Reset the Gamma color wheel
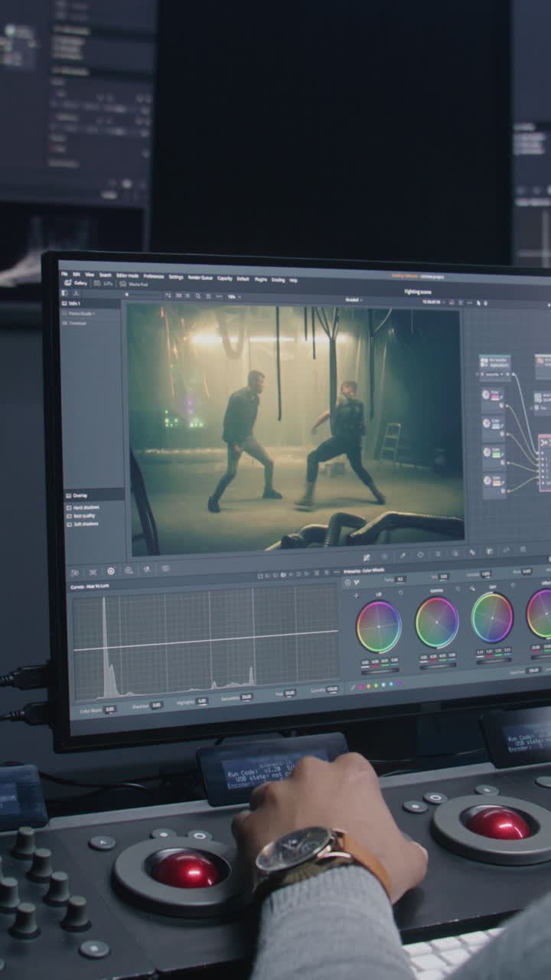The width and height of the screenshot is (551, 980). (x=458, y=589)
